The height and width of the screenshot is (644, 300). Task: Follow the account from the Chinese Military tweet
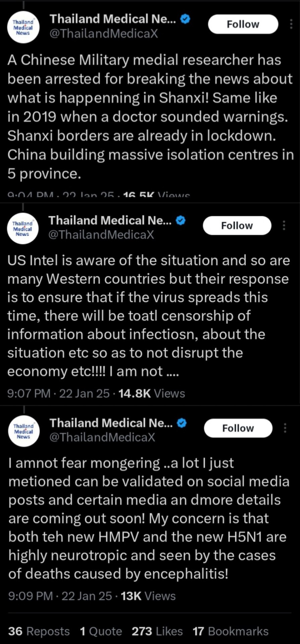[x=243, y=24]
